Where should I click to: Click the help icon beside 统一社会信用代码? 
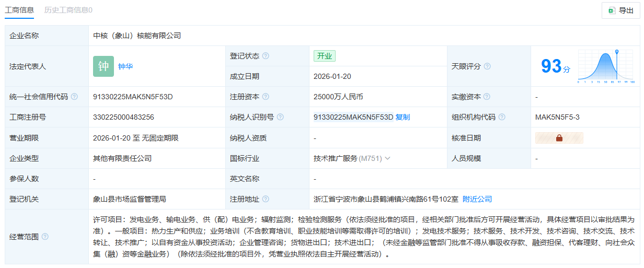tap(74, 97)
